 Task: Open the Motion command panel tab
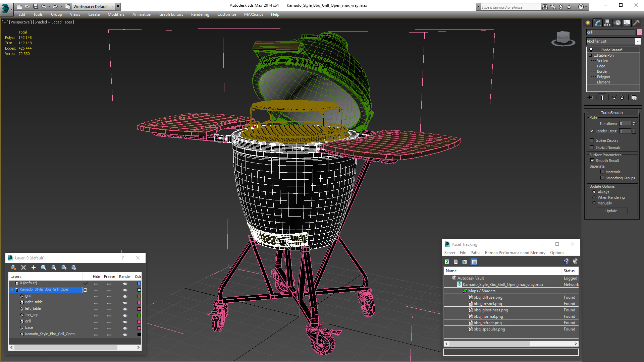[x=618, y=23]
